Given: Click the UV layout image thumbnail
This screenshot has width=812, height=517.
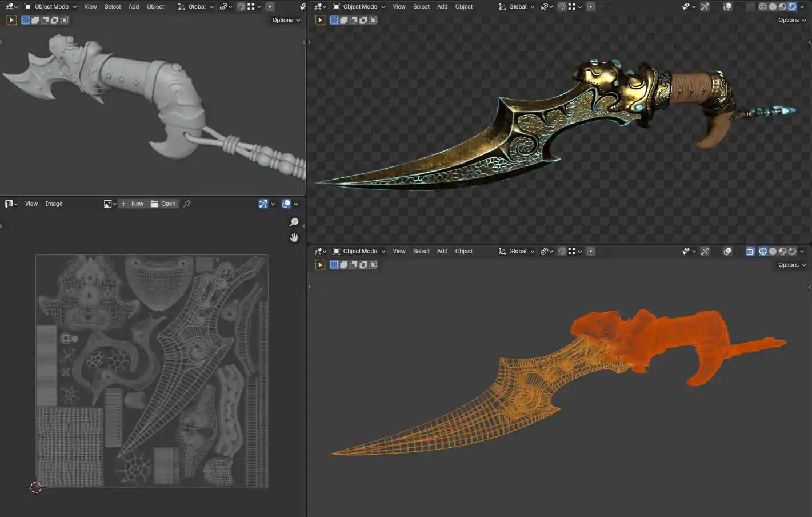Looking at the screenshot, I should point(152,371).
